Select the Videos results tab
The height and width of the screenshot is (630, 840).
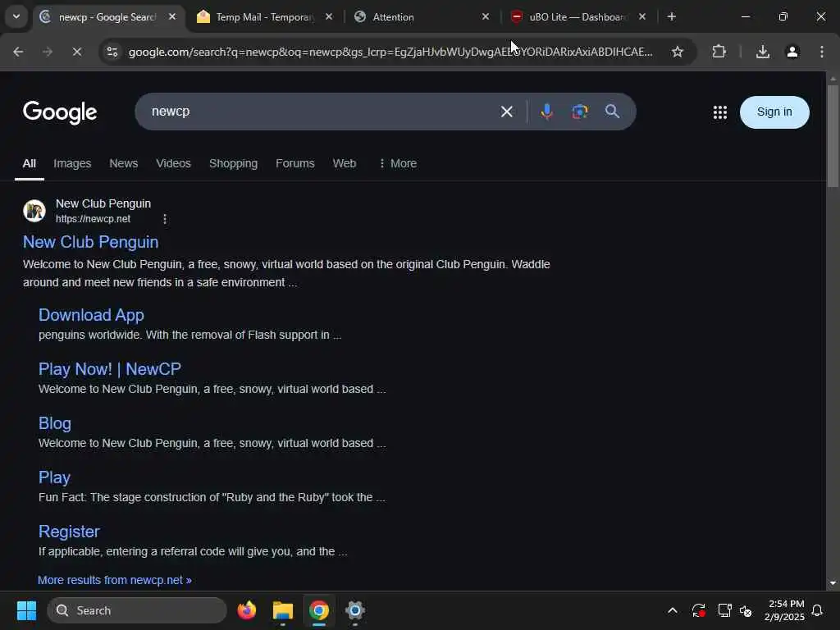174,163
